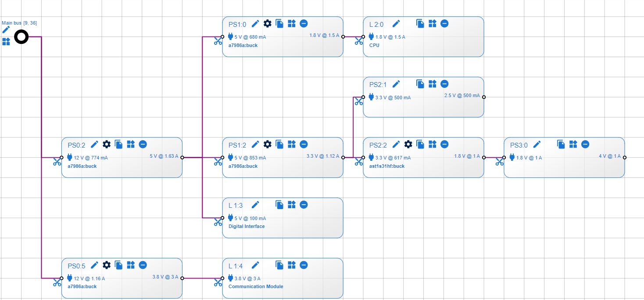Cut the PS2:1 input connection with scissors
Viewport: 644px width, 300px height.
click(359, 101)
